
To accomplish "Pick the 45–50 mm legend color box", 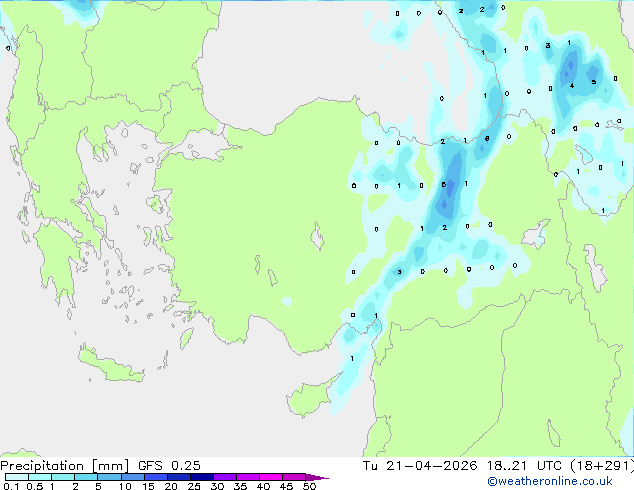I will 294,477.
